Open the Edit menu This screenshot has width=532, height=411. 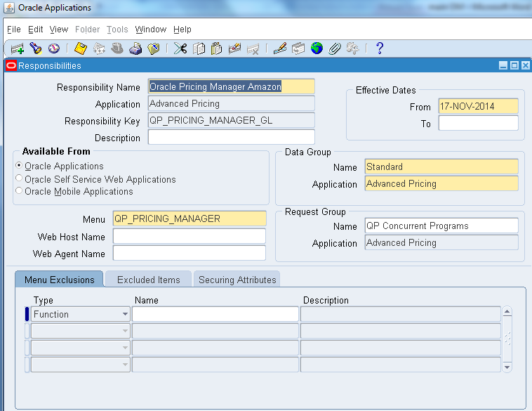pyautogui.click(x=35, y=30)
